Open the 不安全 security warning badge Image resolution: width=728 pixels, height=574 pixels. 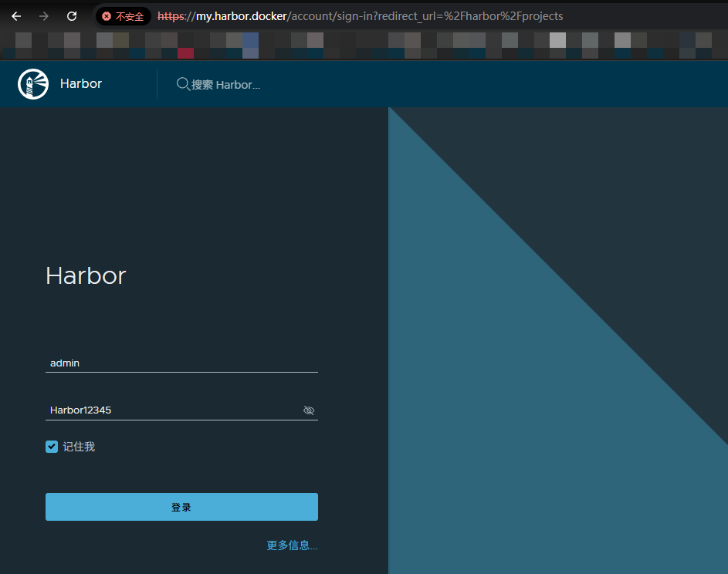[x=124, y=16]
